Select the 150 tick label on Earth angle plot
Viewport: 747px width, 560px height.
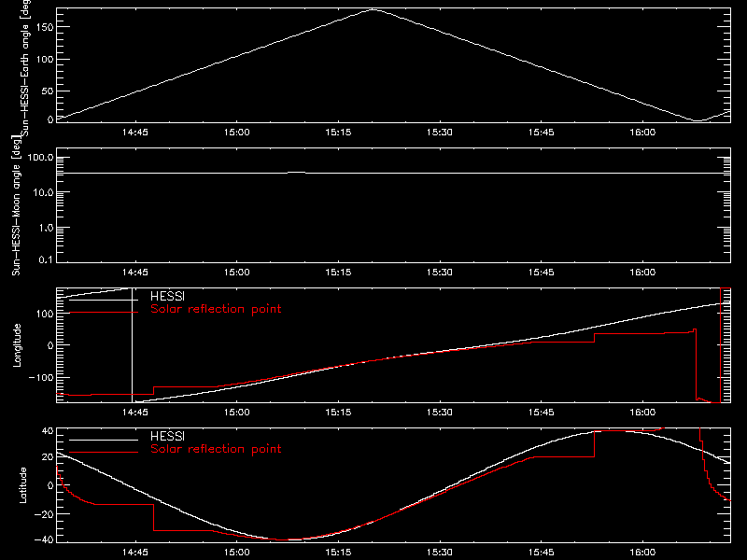pyautogui.click(x=44, y=27)
